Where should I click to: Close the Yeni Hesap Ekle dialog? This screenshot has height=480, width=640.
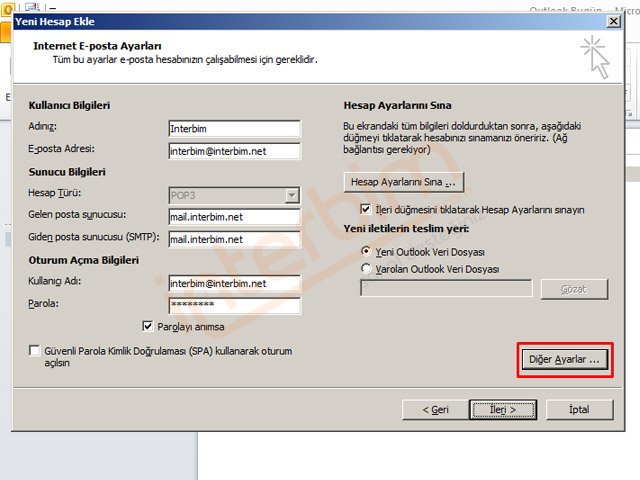(613, 20)
